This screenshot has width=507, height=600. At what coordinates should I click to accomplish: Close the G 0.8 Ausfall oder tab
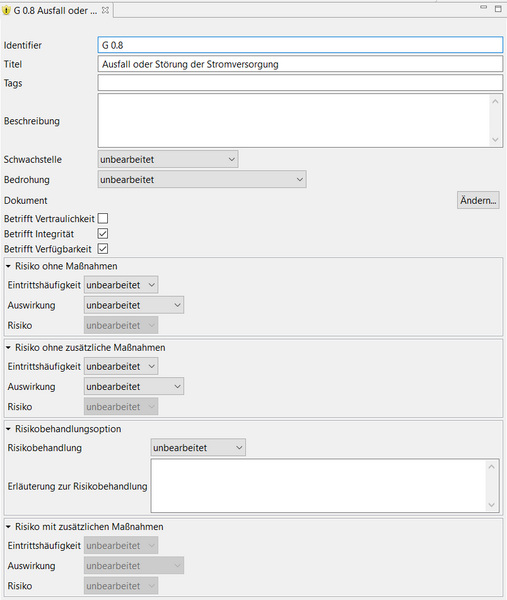pyautogui.click(x=105, y=10)
